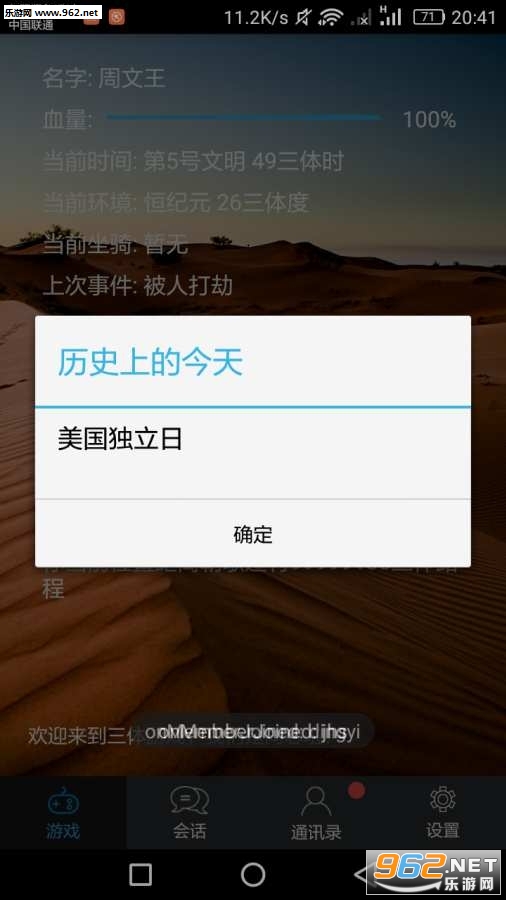
Task: Open the 设置 gear icon
Action: [x=442, y=800]
